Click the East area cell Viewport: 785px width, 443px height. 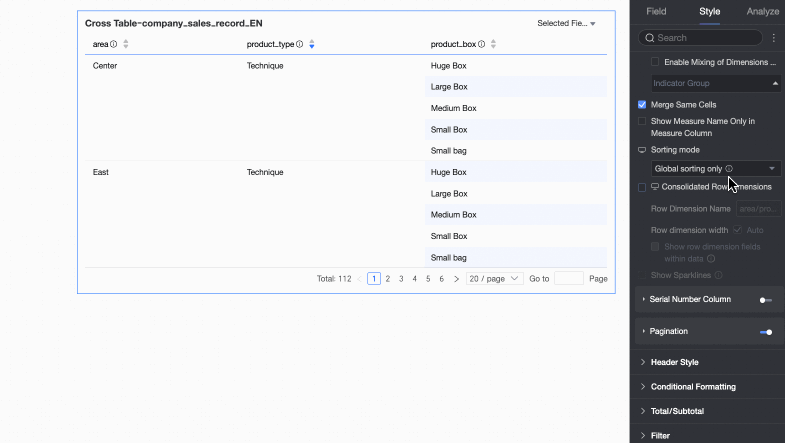101,172
